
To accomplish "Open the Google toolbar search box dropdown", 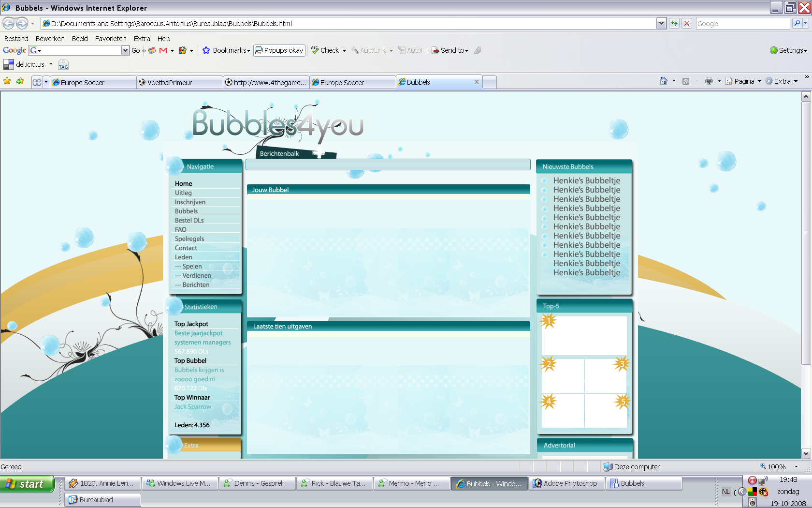I will pos(125,50).
